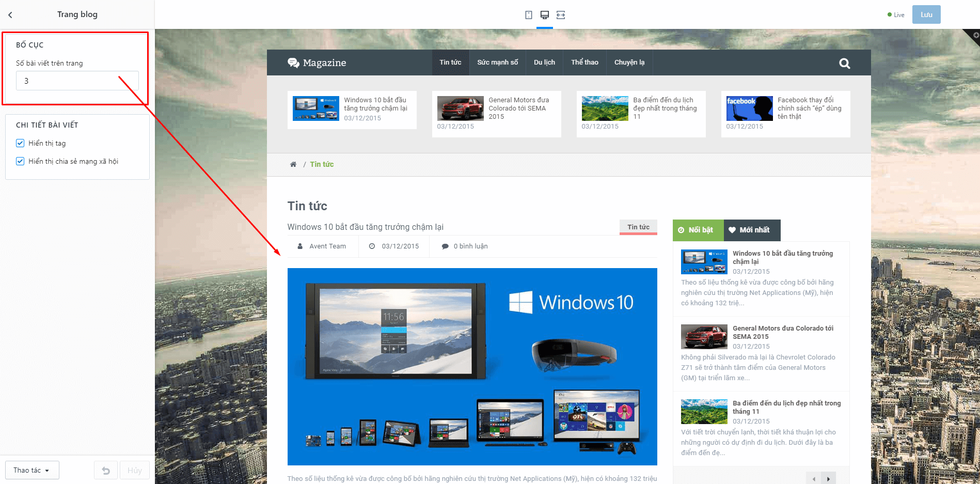Open the Thể thao menu item
This screenshot has height=484, width=980.
[584, 63]
